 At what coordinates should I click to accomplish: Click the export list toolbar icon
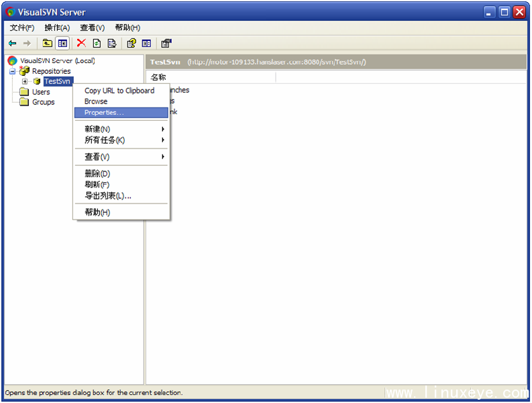[x=112, y=43]
